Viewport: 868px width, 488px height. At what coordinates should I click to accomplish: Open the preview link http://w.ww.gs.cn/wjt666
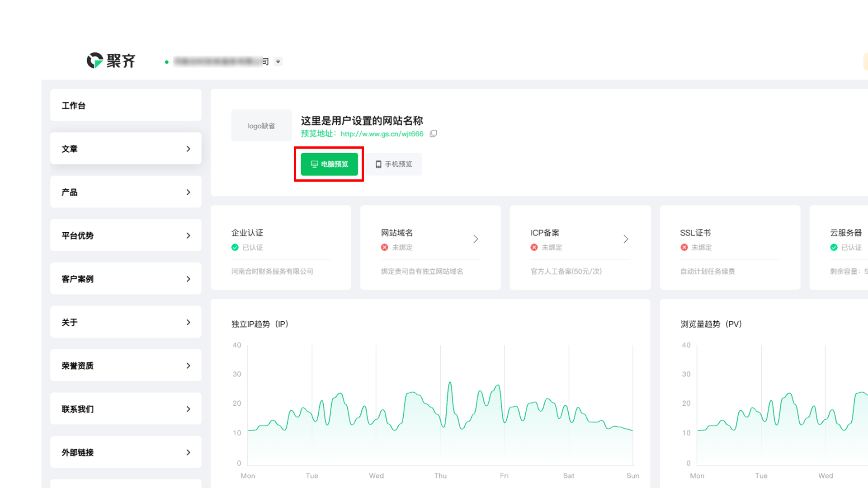point(382,134)
